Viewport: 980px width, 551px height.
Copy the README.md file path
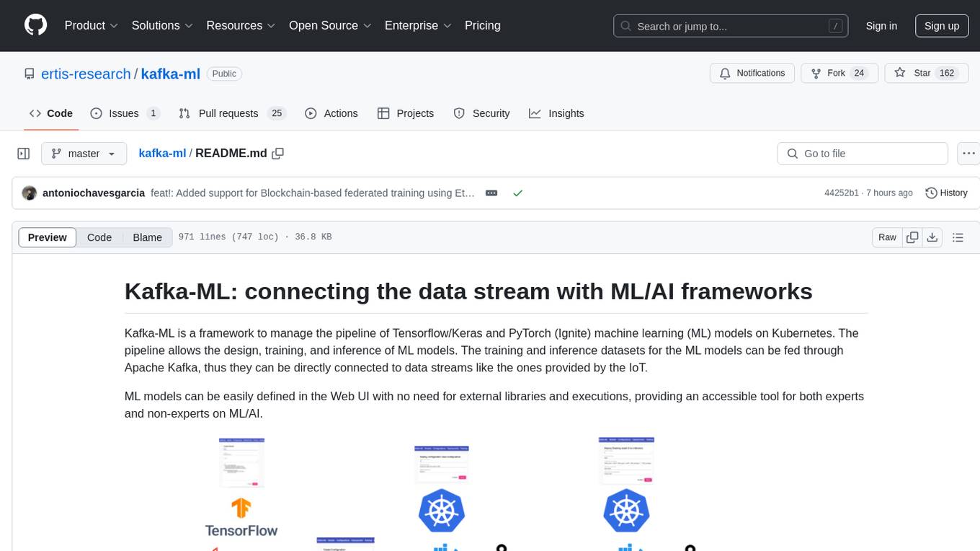coord(278,154)
